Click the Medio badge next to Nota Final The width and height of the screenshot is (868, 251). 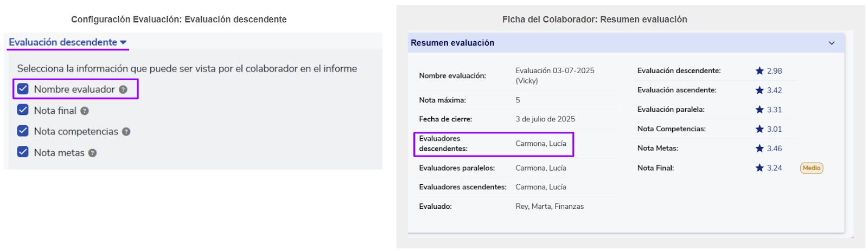(812, 168)
